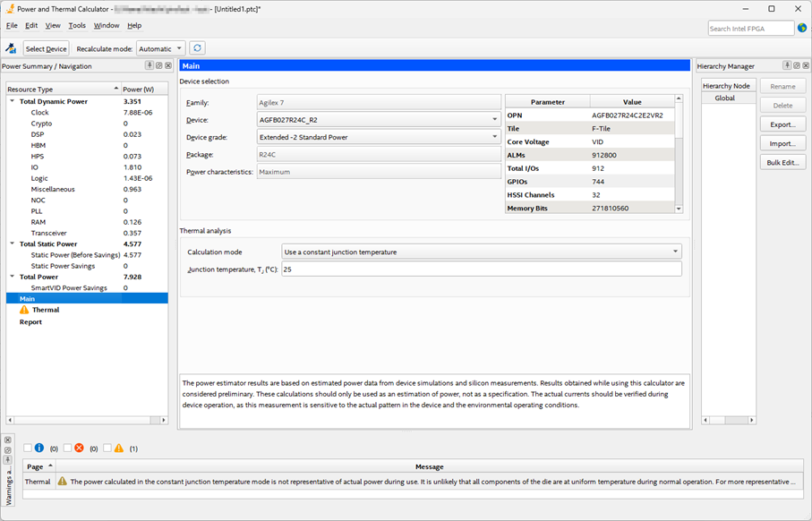Click warning icon in Thermal message row
The height and width of the screenshot is (521, 812).
62,481
